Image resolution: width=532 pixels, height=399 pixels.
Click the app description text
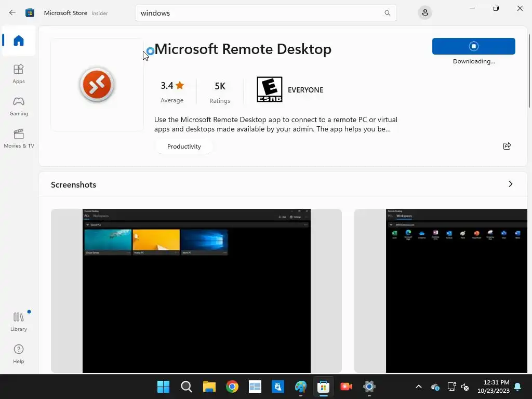[275, 124]
